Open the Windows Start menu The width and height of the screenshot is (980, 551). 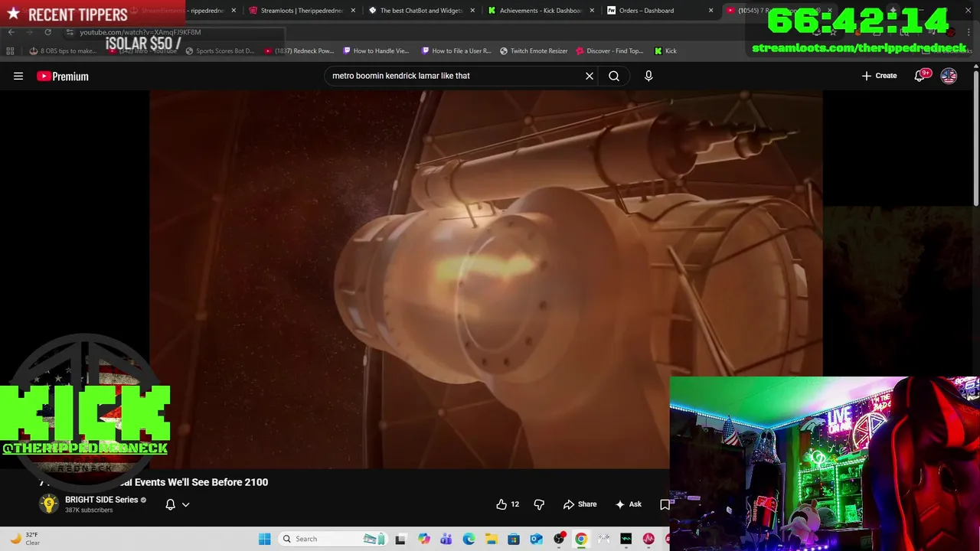[x=265, y=539]
